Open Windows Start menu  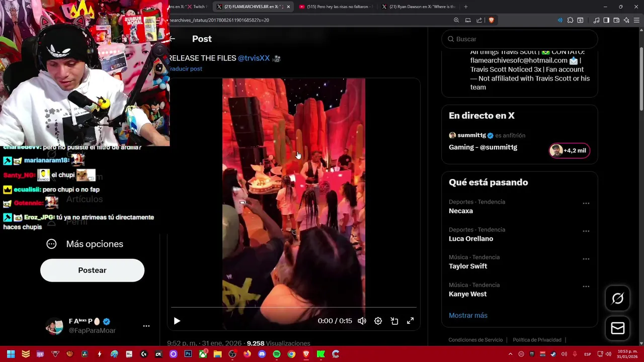point(11,354)
